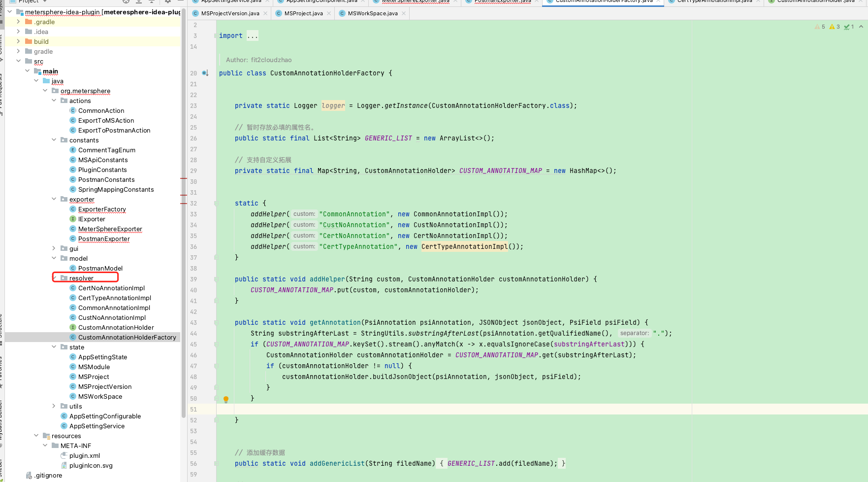Click the pluginIcon.svg file icon
Viewport: 868px width, 482px height.
[x=64, y=465]
